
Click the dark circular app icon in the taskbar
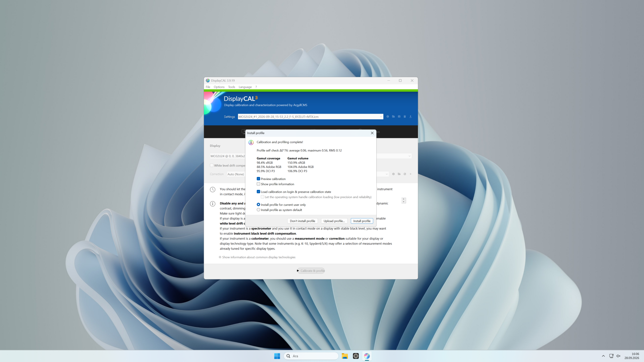356,356
